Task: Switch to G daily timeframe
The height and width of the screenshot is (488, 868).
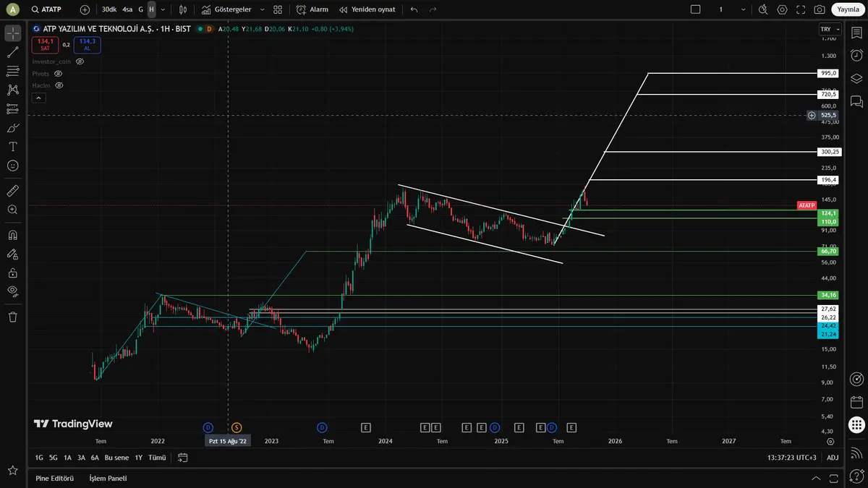Action: [x=141, y=9]
